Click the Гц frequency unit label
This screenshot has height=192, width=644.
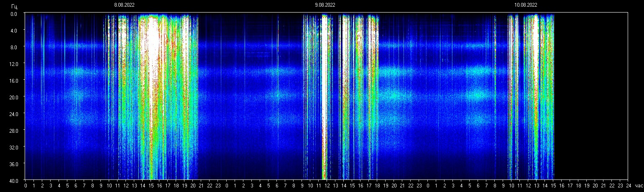[x=14, y=6]
